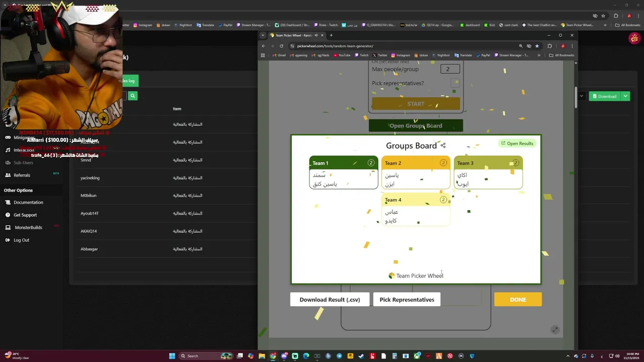The image size is (644, 362).
Task: Click the yellow DONE button
Action: click(x=518, y=300)
